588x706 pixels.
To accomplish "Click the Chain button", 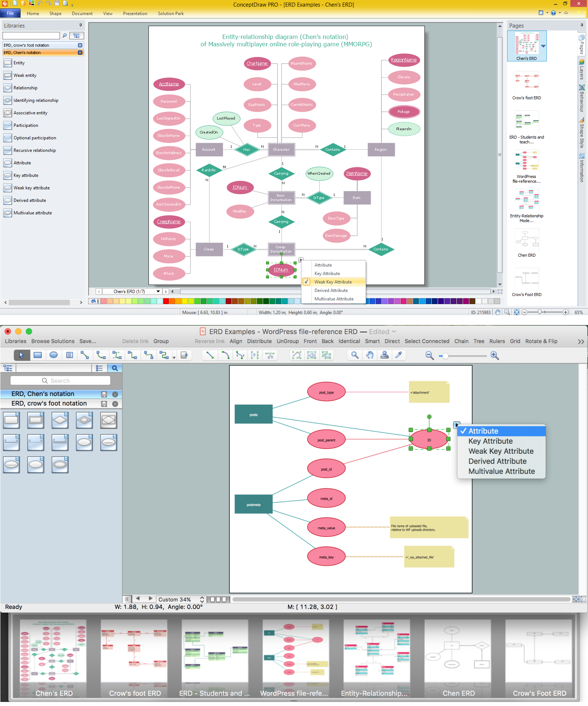I will (x=462, y=341).
